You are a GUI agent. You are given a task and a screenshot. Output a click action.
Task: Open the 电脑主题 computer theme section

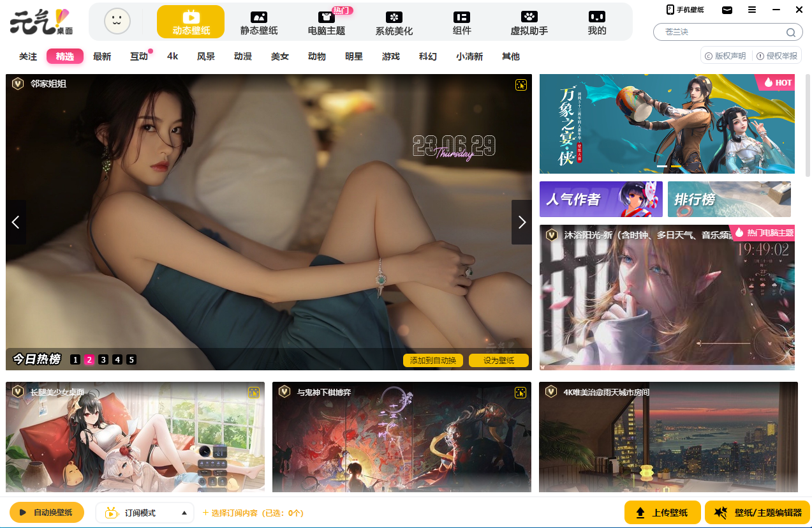(327, 22)
